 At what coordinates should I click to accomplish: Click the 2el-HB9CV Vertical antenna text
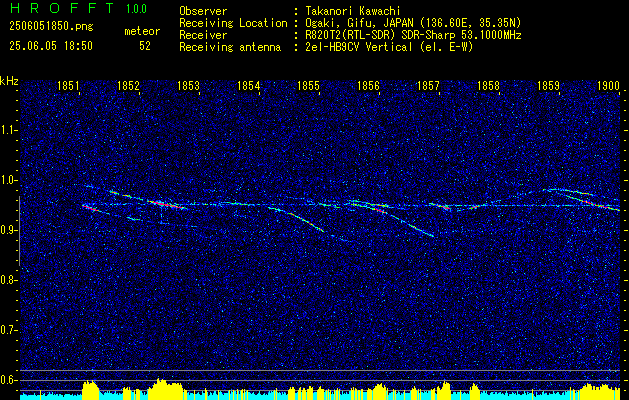389,47
